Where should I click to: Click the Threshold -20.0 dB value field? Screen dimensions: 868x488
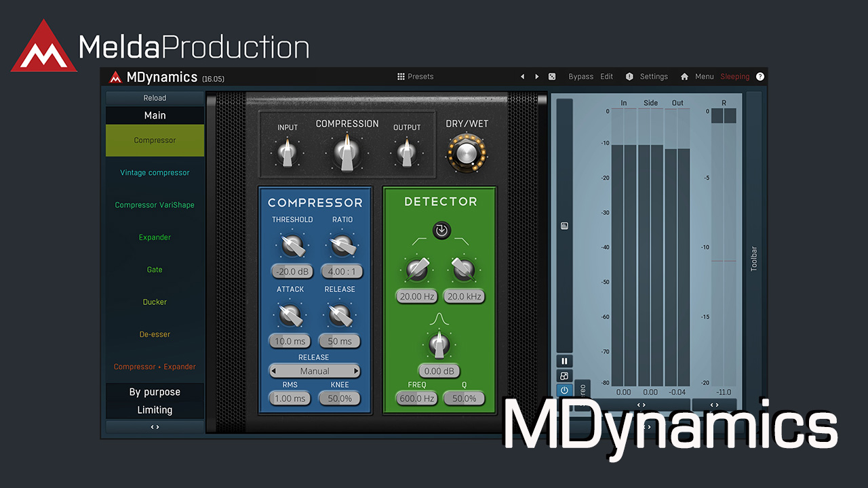point(292,272)
